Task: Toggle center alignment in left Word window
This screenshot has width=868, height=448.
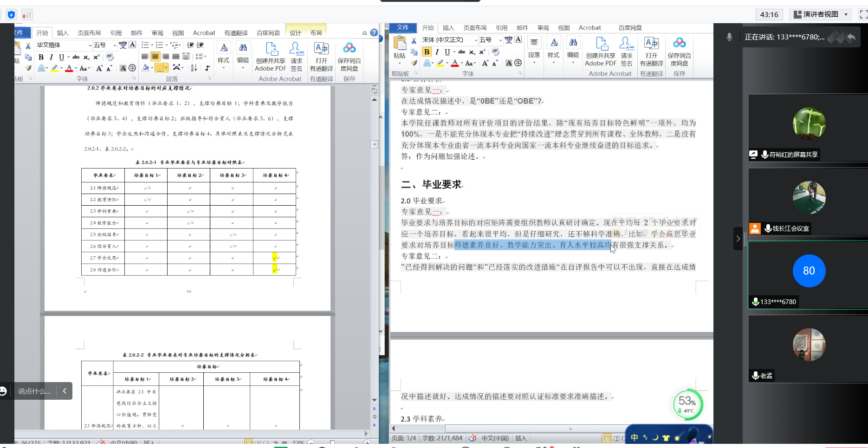Action: 155,57
